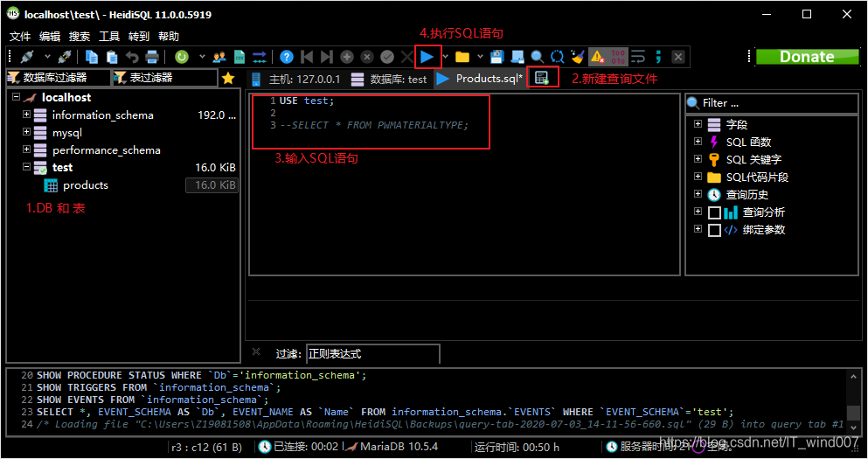Screen dimensions: 868x459
Task: Open the 工具 menu
Action: (x=109, y=36)
